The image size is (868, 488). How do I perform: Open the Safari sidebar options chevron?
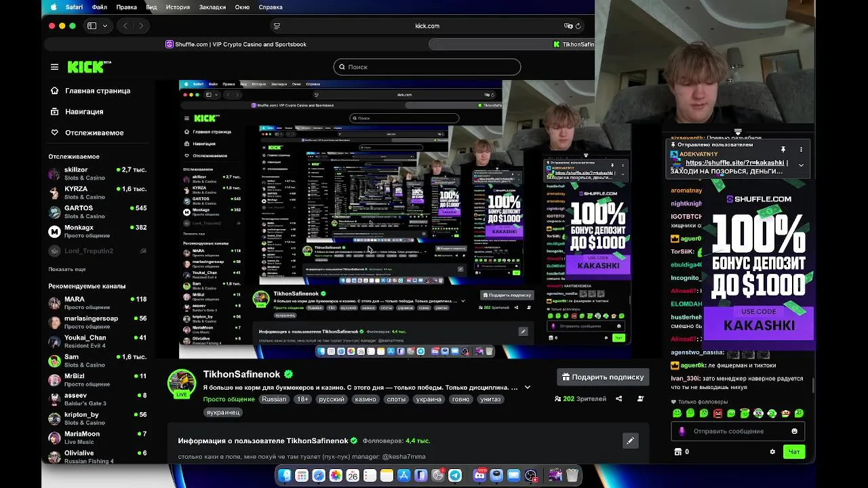(x=104, y=26)
